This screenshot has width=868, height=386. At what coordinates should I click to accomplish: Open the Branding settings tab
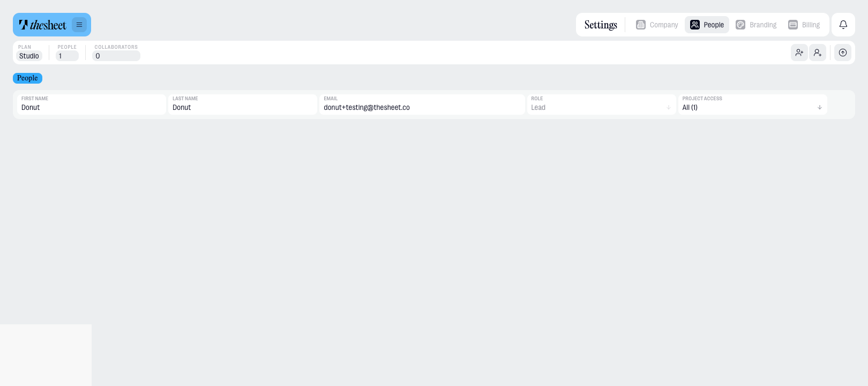pyautogui.click(x=756, y=25)
